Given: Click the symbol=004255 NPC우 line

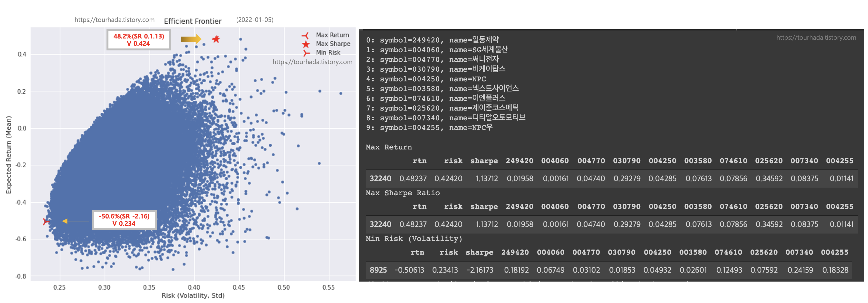Looking at the screenshot, I should coord(429,128).
